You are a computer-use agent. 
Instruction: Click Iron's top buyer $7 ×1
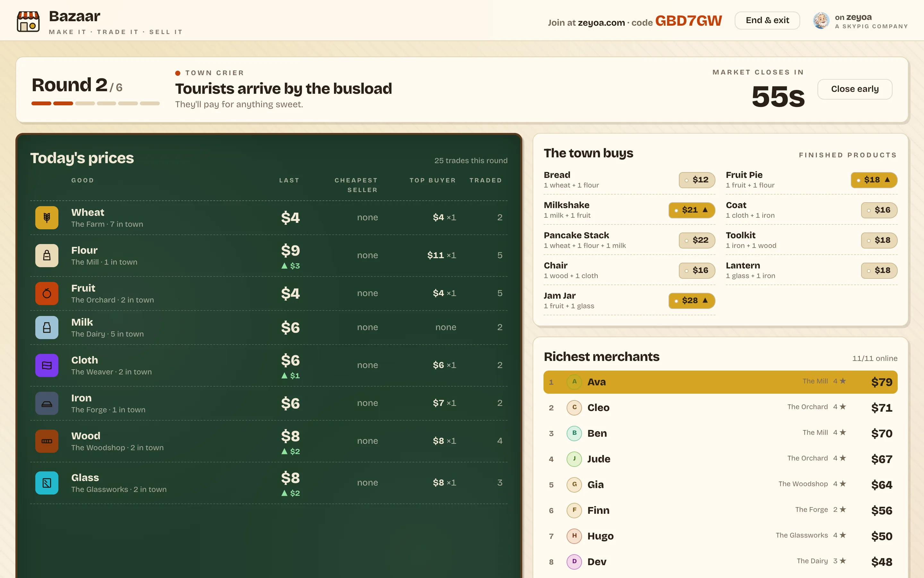[444, 403]
